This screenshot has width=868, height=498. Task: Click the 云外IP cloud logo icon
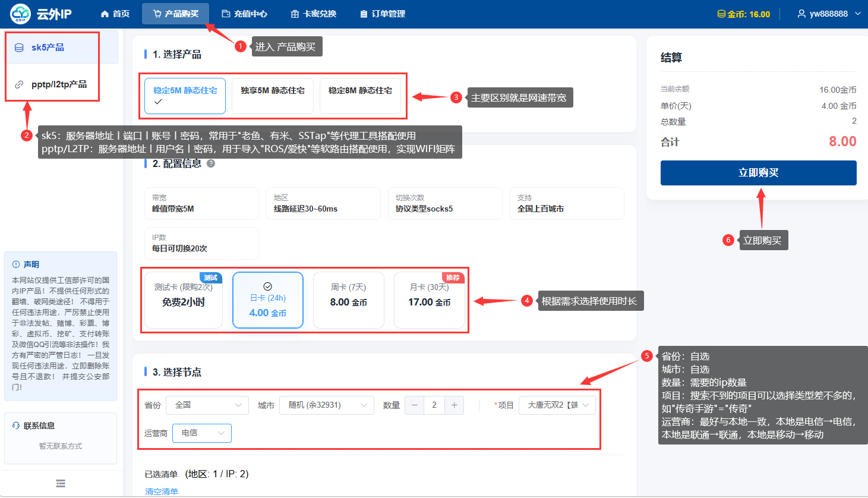[x=20, y=14]
